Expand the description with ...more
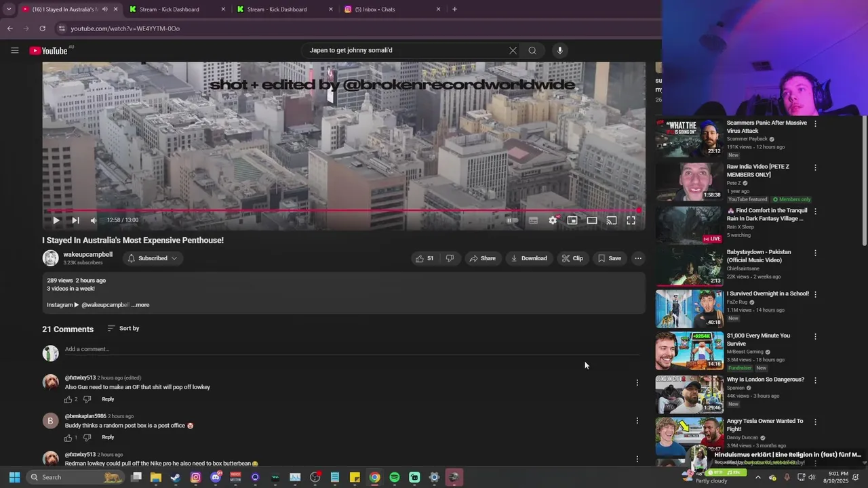This screenshot has height=488, width=868. click(x=140, y=305)
